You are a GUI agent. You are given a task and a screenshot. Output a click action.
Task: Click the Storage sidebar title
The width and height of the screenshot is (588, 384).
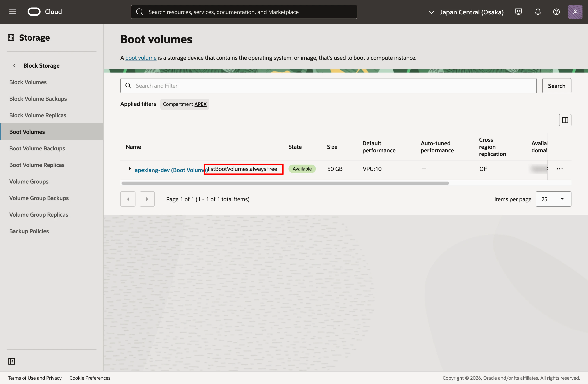point(35,38)
